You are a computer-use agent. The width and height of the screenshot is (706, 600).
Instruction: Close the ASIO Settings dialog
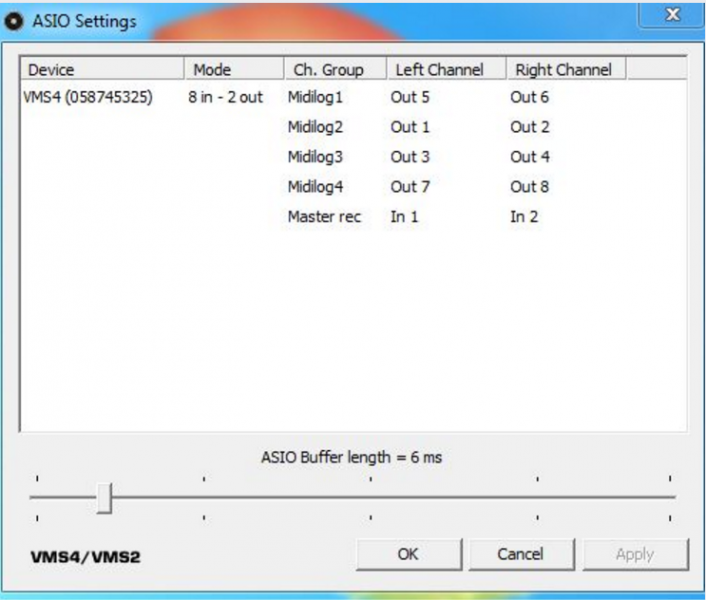[672, 14]
